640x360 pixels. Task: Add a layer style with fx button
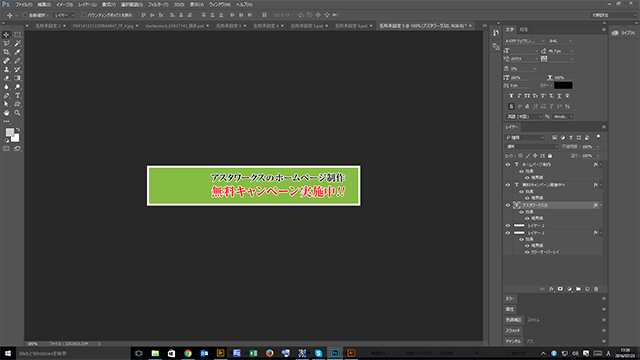click(551, 289)
